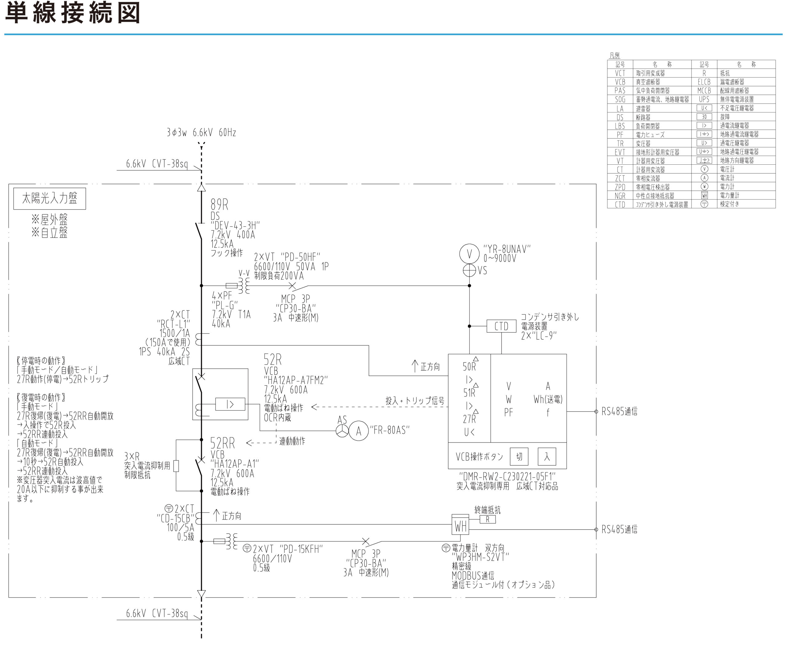Click the CTD power supply box

(501, 326)
